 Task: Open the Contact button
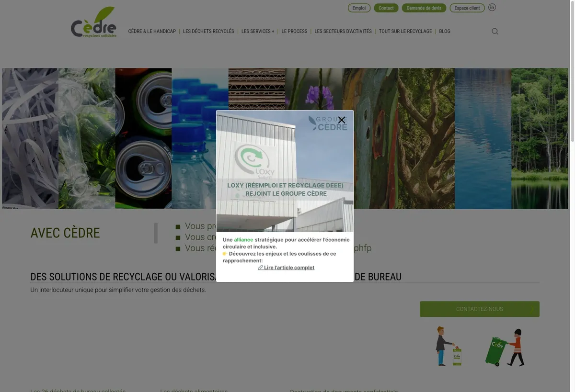(x=386, y=8)
